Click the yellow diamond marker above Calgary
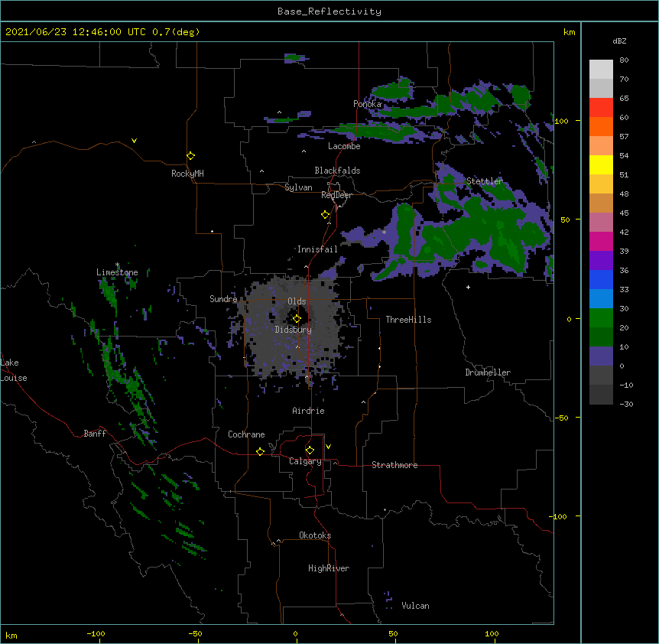Image resolution: width=659 pixels, height=644 pixels. (310, 450)
